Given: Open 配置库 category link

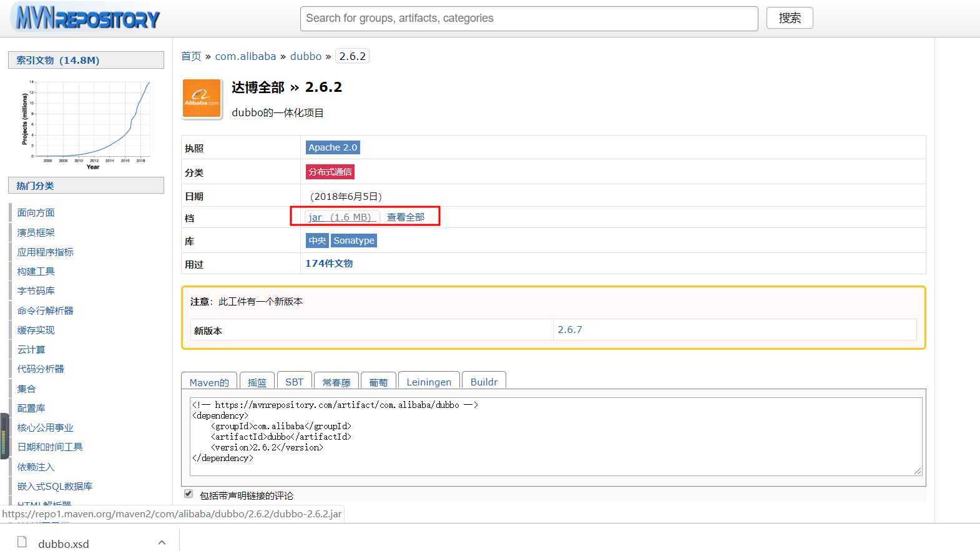Looking at the screenshot, I should point(31,408).
